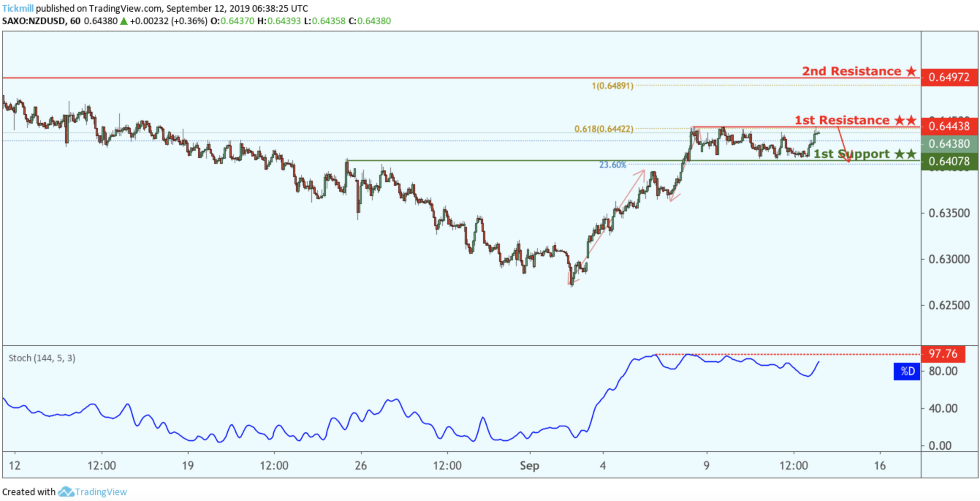Select the 1st Support label
This screenshot has height=501, width=980.
tap(865, 154)
